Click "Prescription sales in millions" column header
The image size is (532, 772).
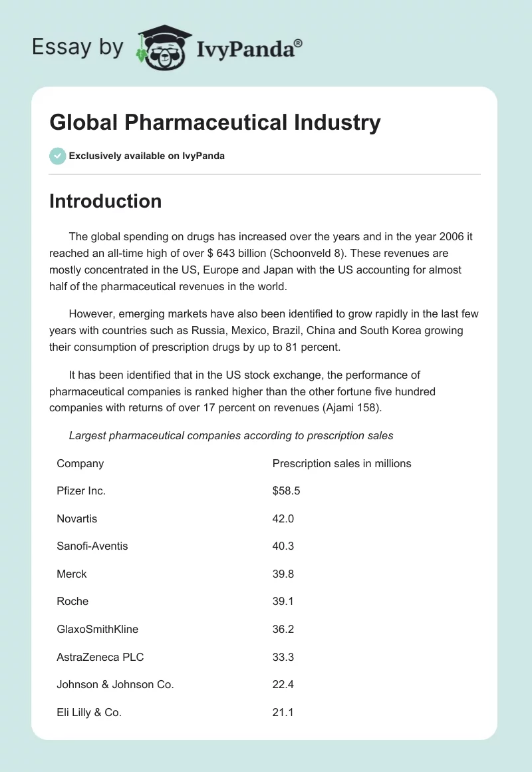point(342,463)
